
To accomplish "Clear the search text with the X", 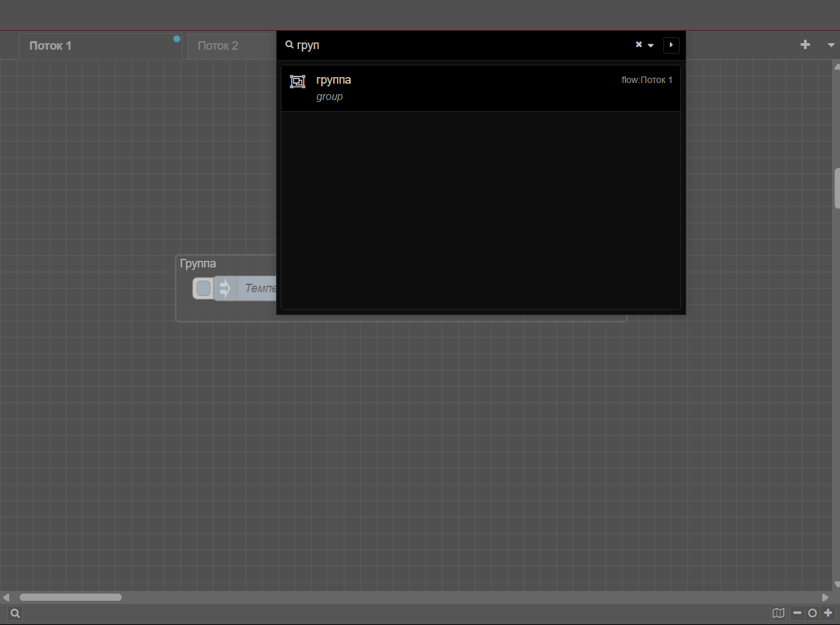I will point(639,44).
